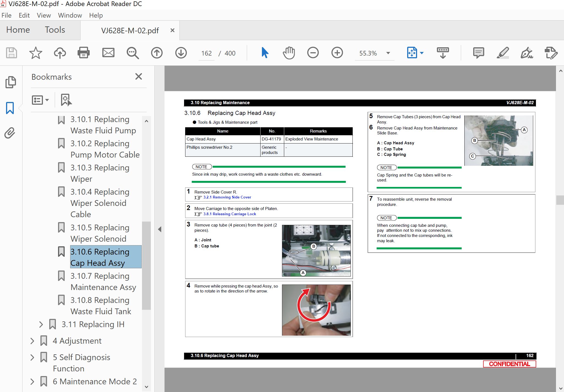Image resolution: width=564 pixels, height=392 pixels.
Task: Zoom out with minus button
Action: click(x=313, y=53)
